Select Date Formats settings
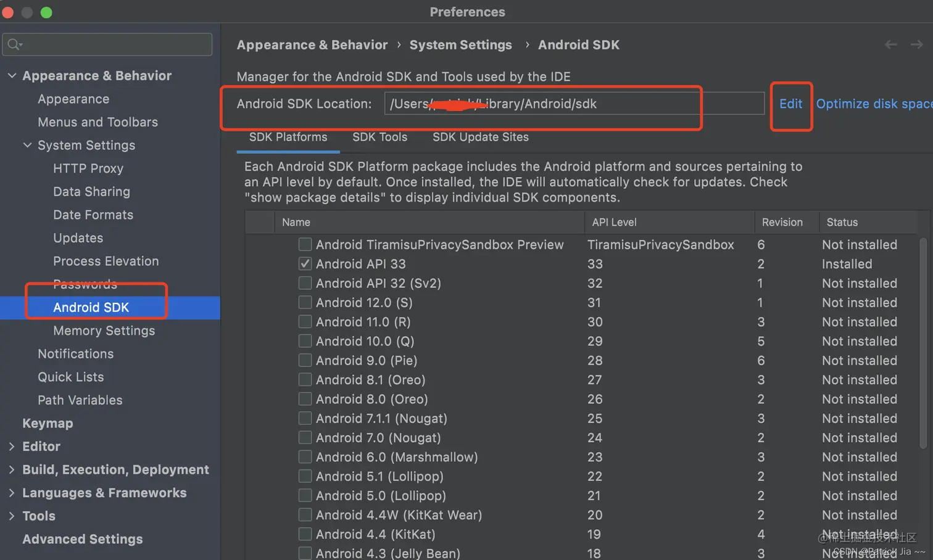Viewport: 933px width, 560px height. point(93,215)
